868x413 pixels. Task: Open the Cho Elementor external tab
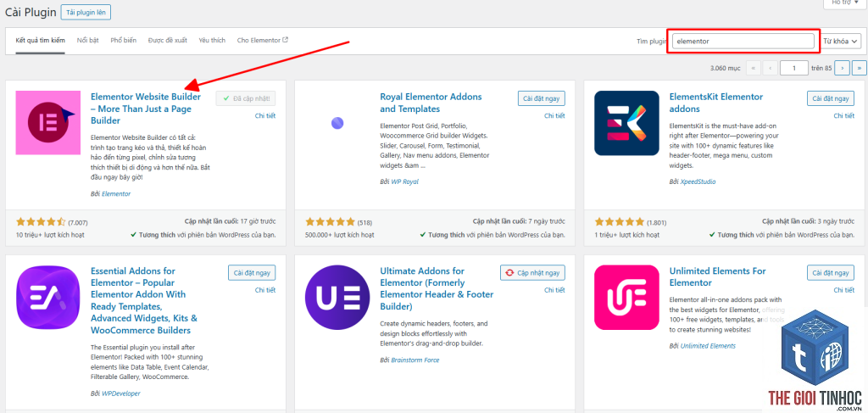[x=263, y=41]
